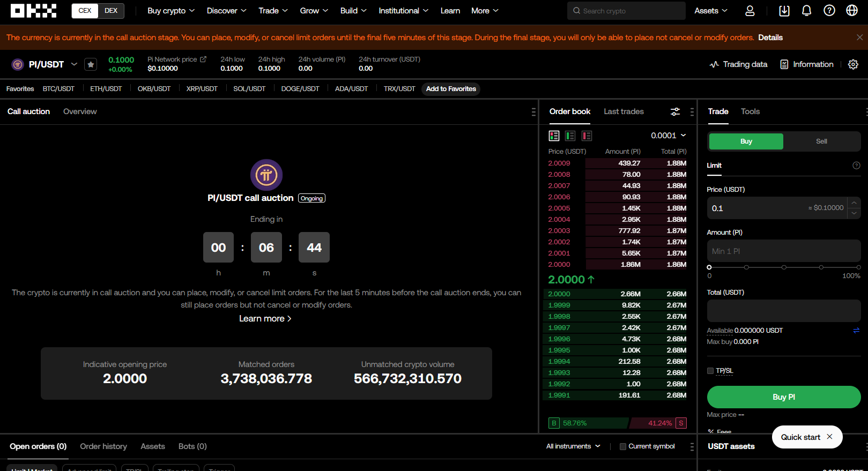Open the Pi Network price external link icon
Screen dimensions: 868x471
(x=203, y=59)
